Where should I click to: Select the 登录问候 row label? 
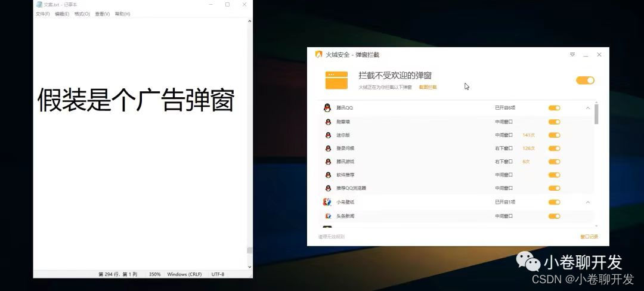345,148
